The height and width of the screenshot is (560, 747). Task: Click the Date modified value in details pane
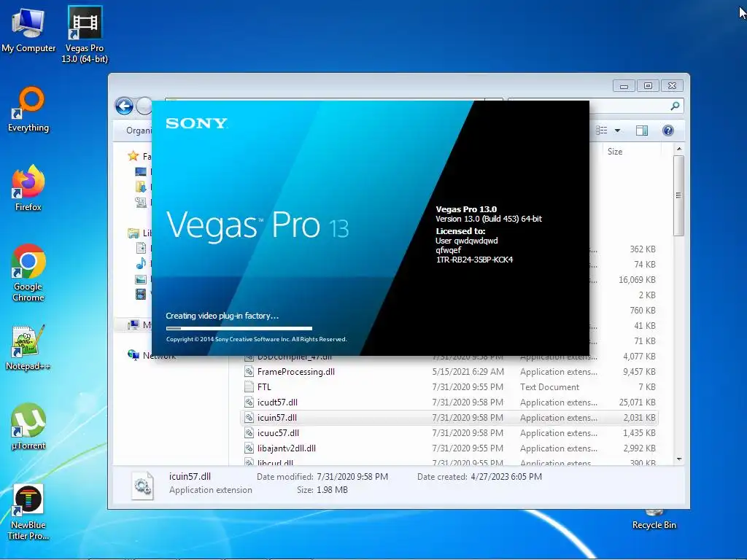click(x=352, y=476)
